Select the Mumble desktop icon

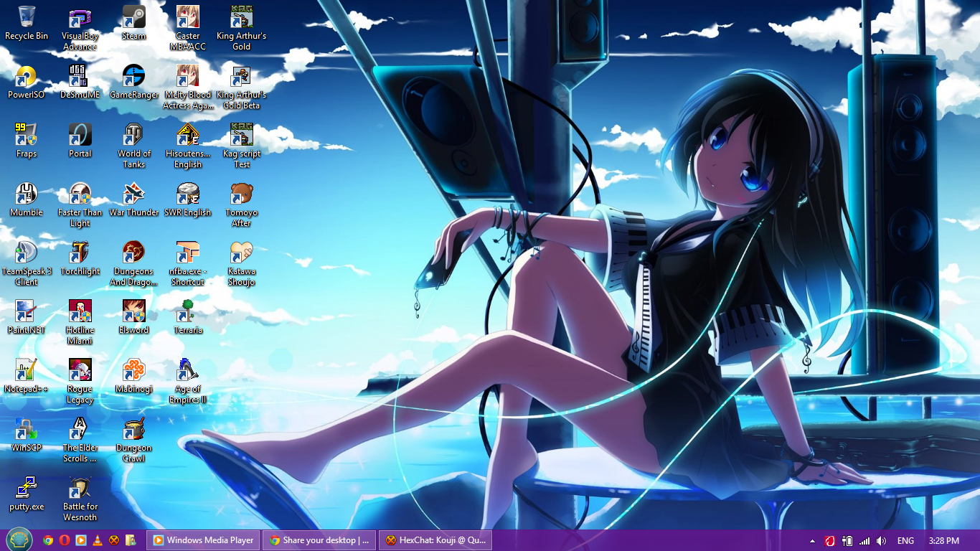click(x=27, y=198)
